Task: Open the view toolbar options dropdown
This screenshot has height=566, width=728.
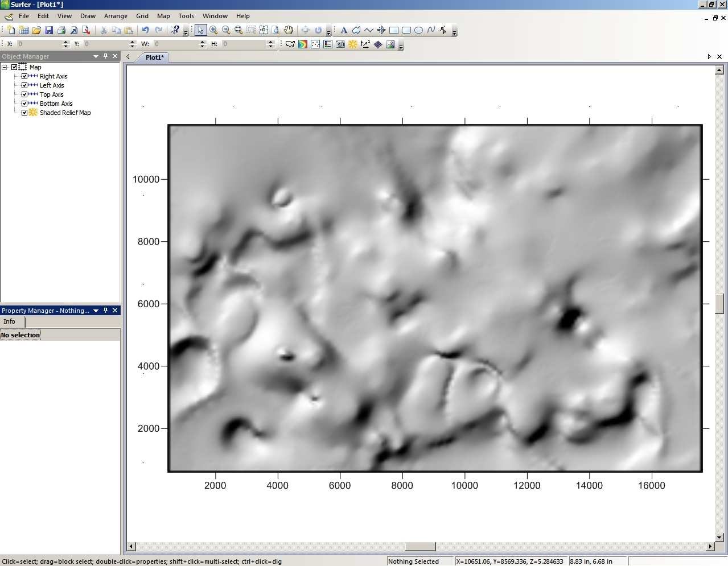Action: [328, 32]
